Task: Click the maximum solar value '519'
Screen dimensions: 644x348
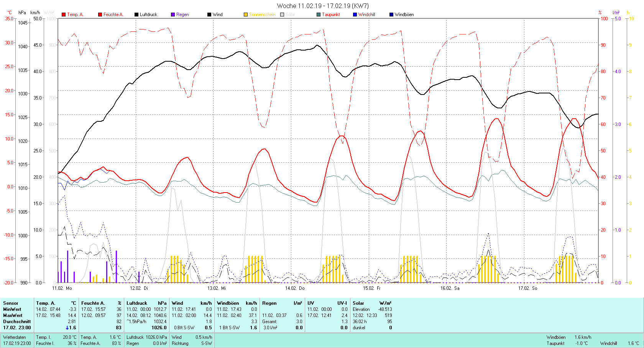Action: click(388, 315)
